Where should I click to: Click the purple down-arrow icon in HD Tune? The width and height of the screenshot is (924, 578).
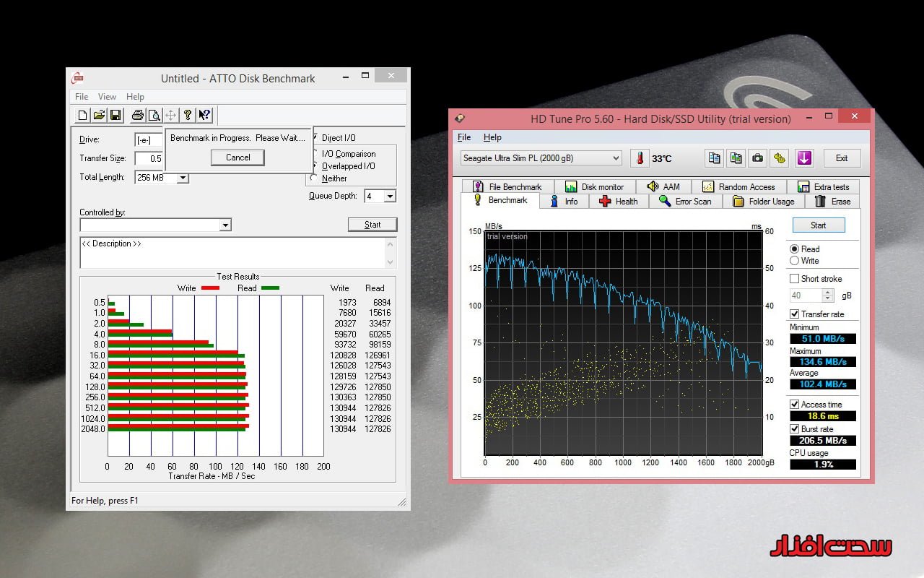coord(804,158)
